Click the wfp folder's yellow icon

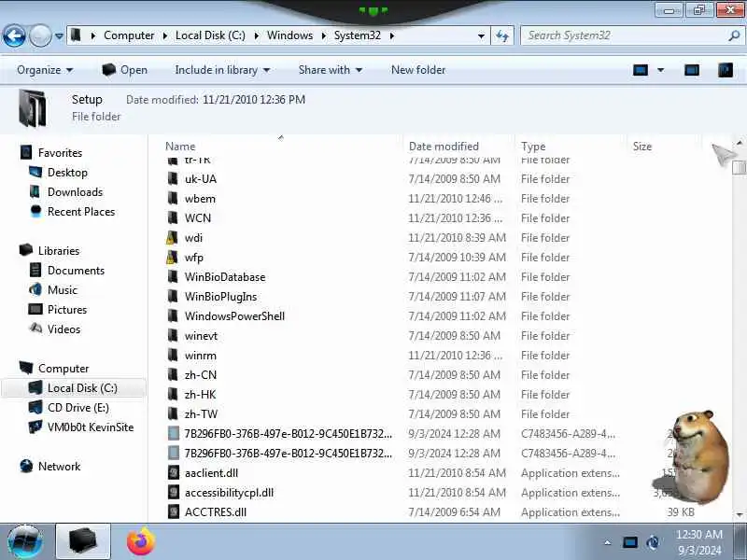point(173,258)
